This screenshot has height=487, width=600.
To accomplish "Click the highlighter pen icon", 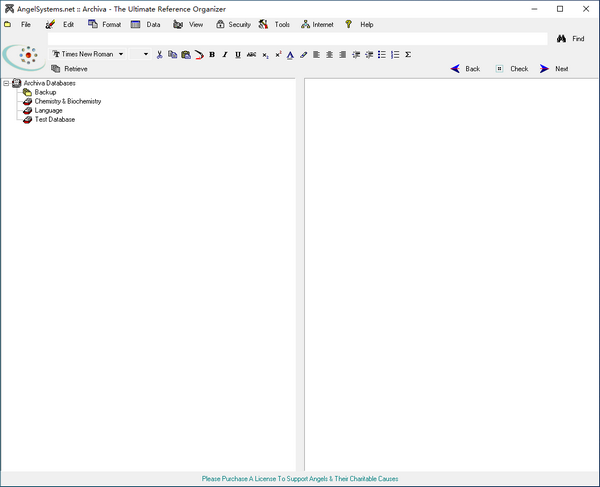I will click(303, 54).
